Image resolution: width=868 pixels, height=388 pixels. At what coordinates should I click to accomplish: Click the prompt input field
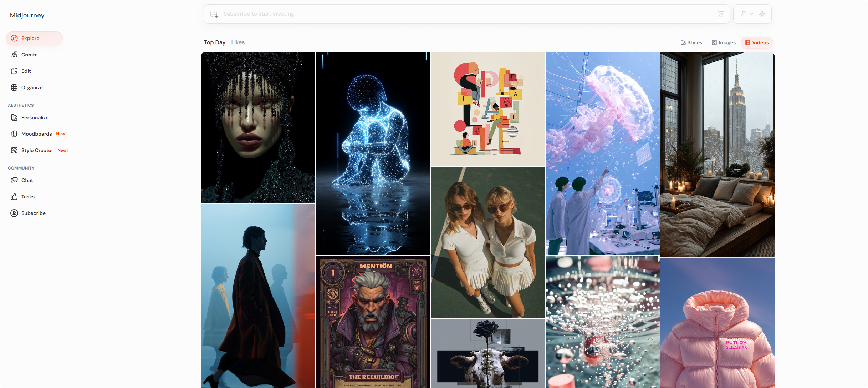(464, 14)
